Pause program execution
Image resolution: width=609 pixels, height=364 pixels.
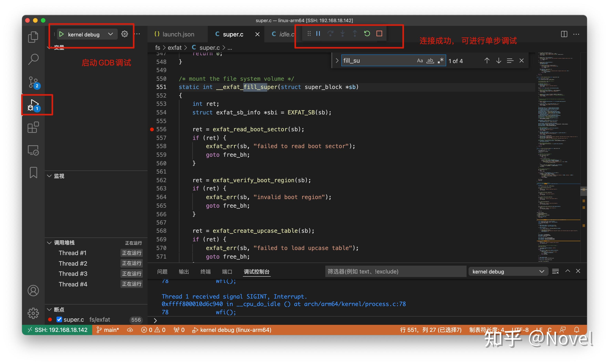pyautogui.click(x=318, y=33)
